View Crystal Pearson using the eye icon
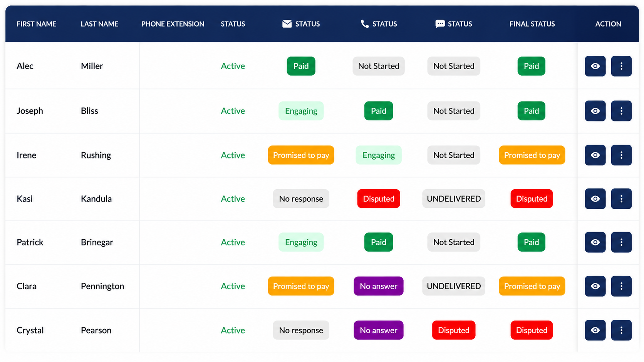The width and height of the screenshot is (644, 362). pyautogui.click(x=595, y=330)
